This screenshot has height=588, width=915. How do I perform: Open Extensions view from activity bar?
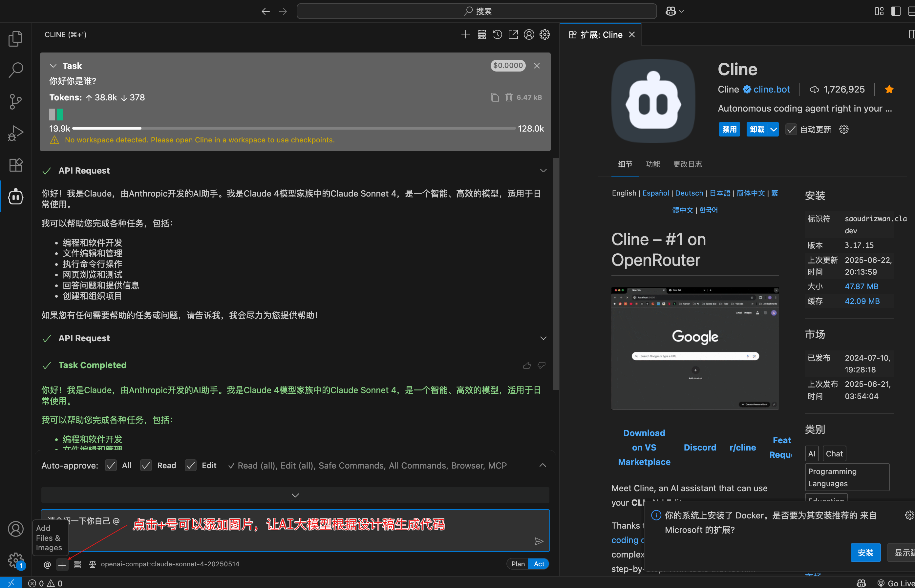click(x=16, y=165)
